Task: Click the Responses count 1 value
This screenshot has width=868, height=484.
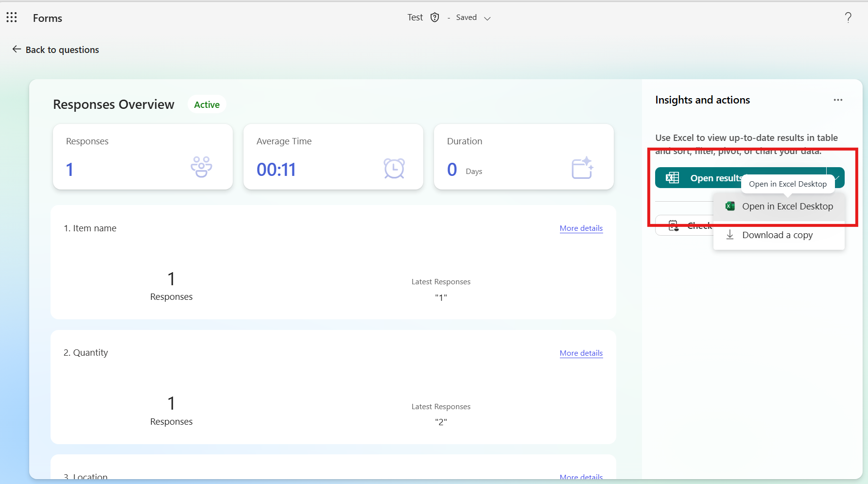Action: point(69,170)
